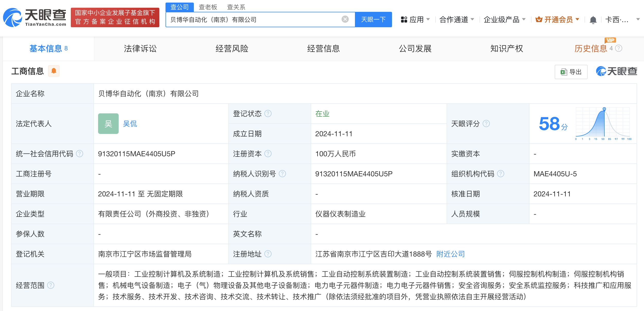Open the notifications bell in top bar
Screen dimensions: 644x311
pos(593,20)
